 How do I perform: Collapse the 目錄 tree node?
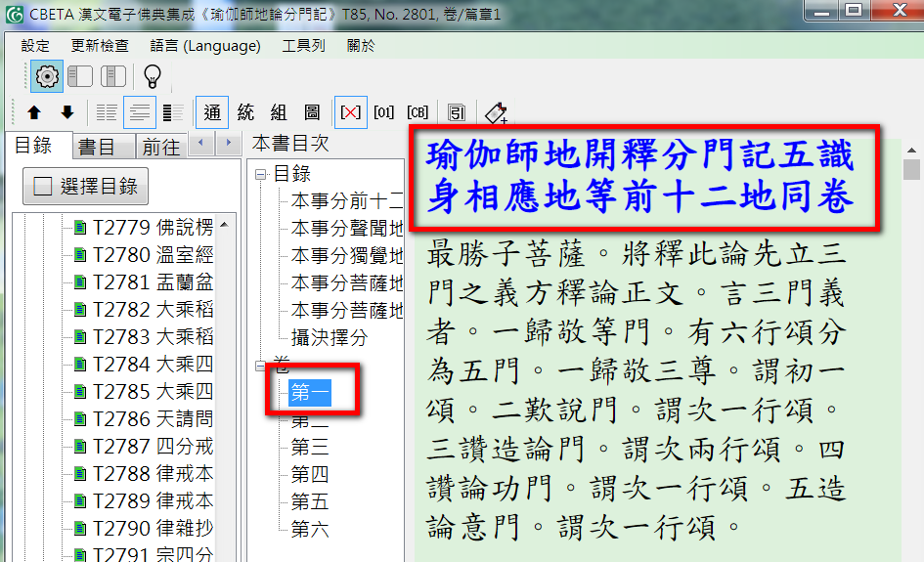[x=260, y=175]
